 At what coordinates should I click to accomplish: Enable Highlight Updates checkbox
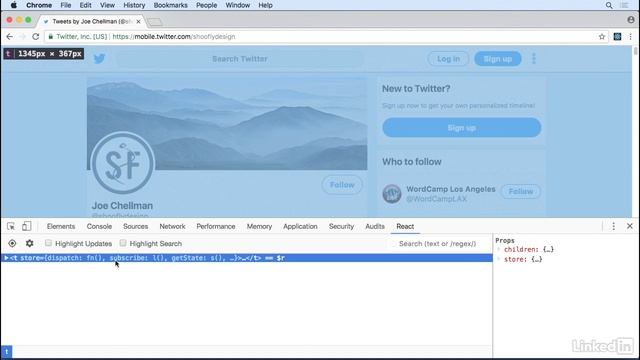pyautogui.click(x=49, y=243)
